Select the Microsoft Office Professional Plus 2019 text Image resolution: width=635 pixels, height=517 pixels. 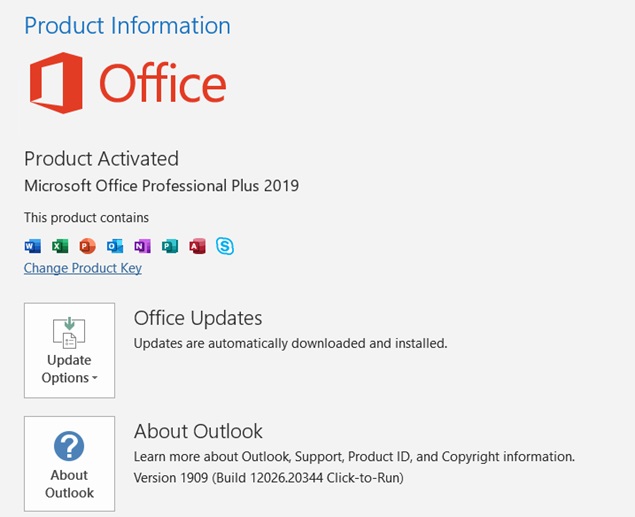pos(161,186)
